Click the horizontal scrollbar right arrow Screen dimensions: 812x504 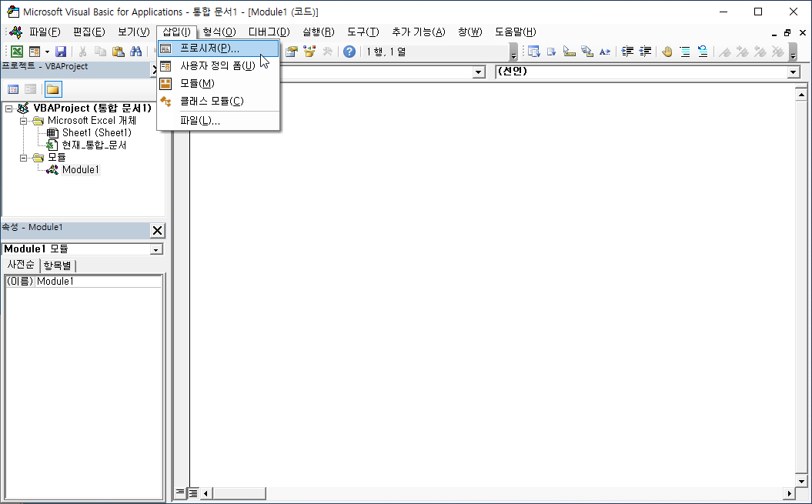(789, 493)
